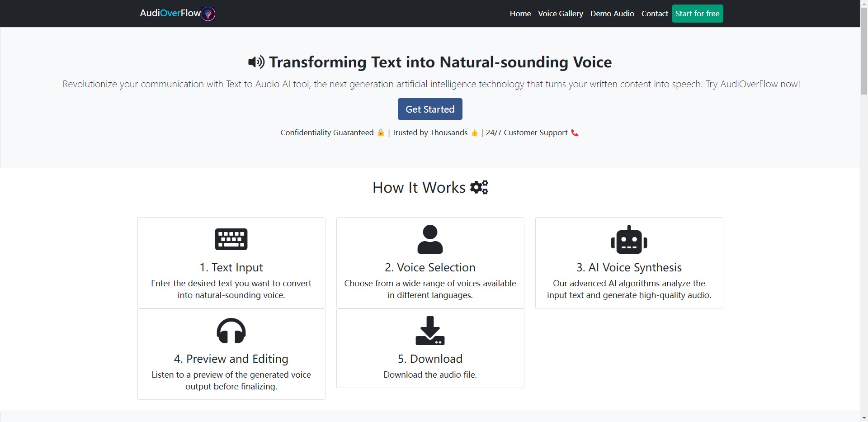Click the thumbs-up emoji after Trusted by Thousands
This screenshot has width=868, height=422.
pos(474,133)
